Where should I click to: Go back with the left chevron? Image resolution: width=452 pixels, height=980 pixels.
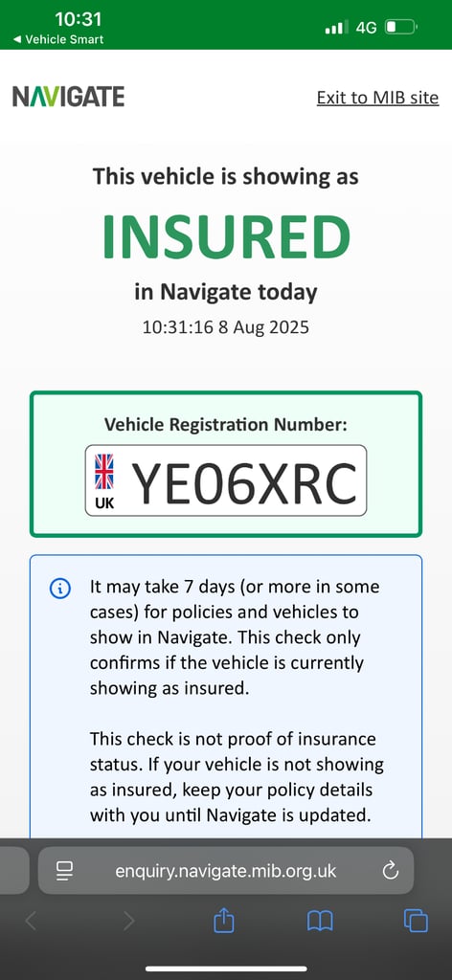click(31, 921)
